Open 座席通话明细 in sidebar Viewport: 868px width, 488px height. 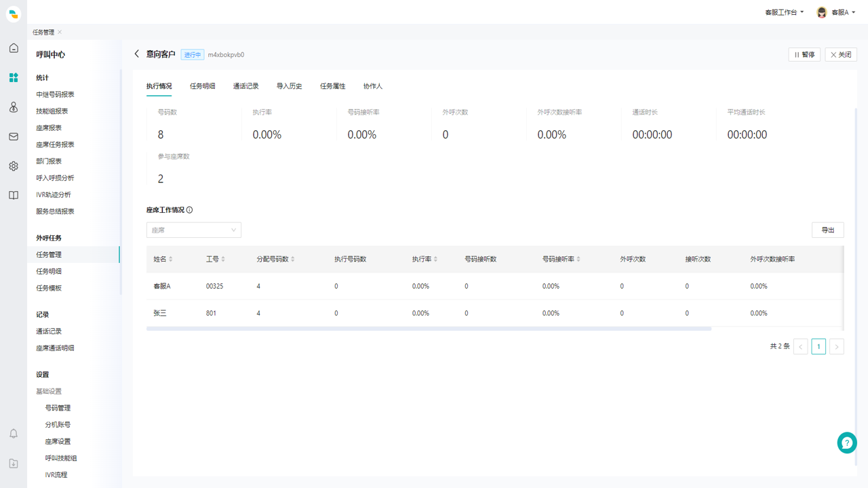coord(55,348)
